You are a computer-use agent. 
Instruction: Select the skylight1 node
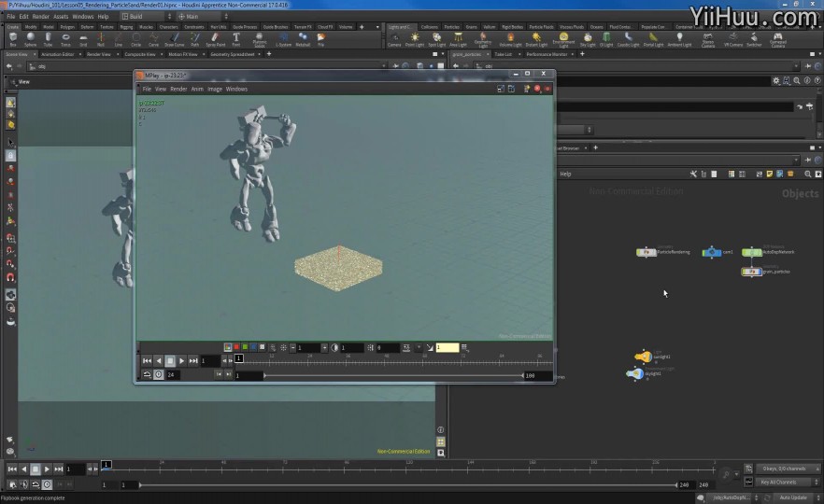coord(635,373)
